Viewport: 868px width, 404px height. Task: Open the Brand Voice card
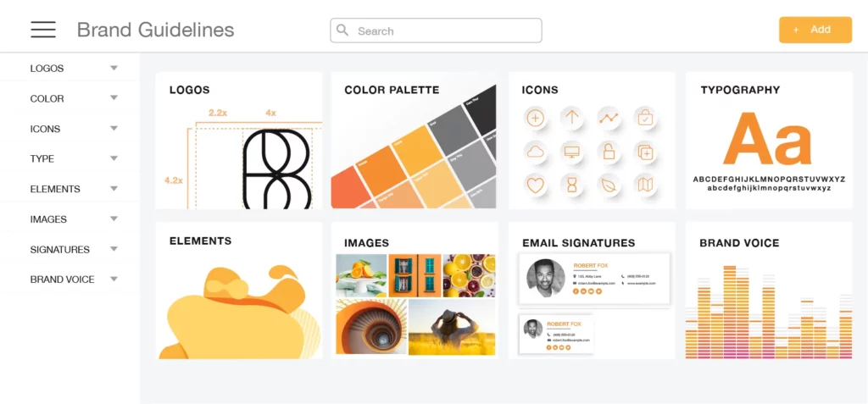[769, 291]
